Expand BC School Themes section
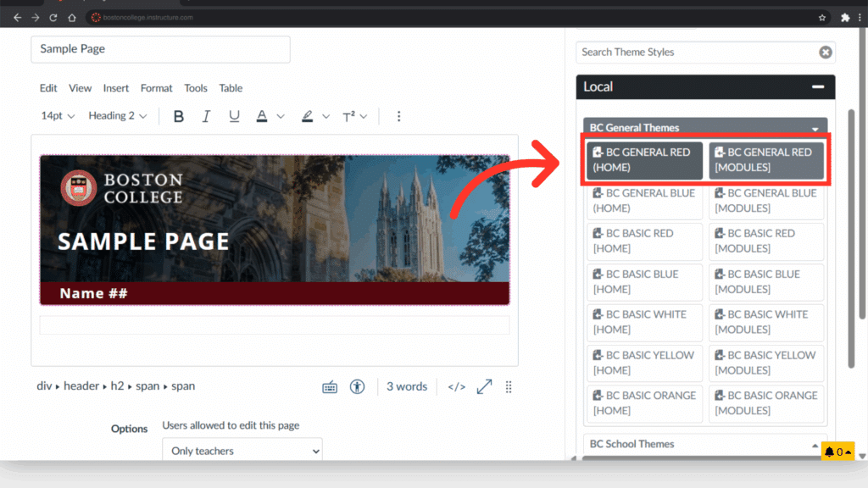The height and width of the screenshot is (488, 868). tap(705, 444)
